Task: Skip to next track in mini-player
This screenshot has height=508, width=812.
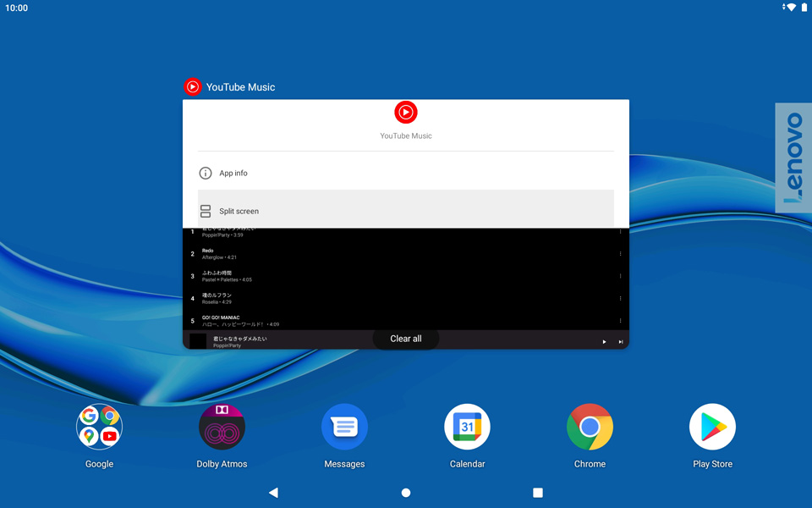Action: [620, 341]
